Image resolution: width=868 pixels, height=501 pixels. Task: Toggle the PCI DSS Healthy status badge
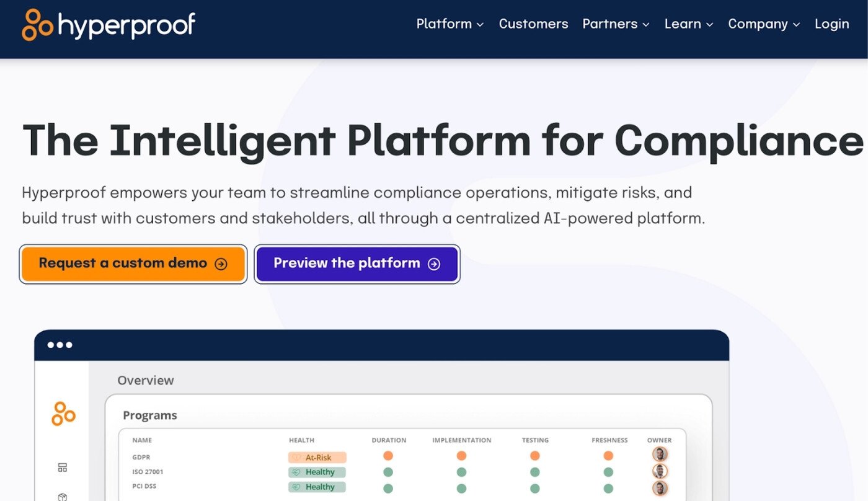coord(317,487)
